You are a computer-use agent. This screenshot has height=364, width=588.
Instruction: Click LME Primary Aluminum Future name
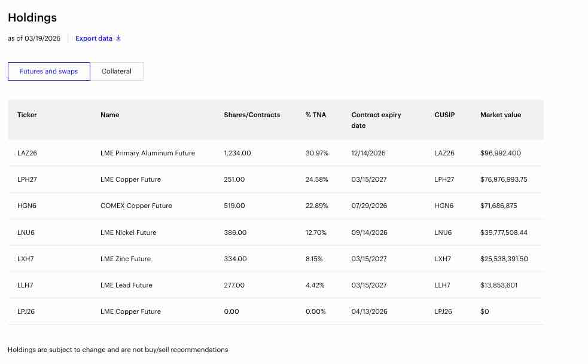(x=148, y=153)
